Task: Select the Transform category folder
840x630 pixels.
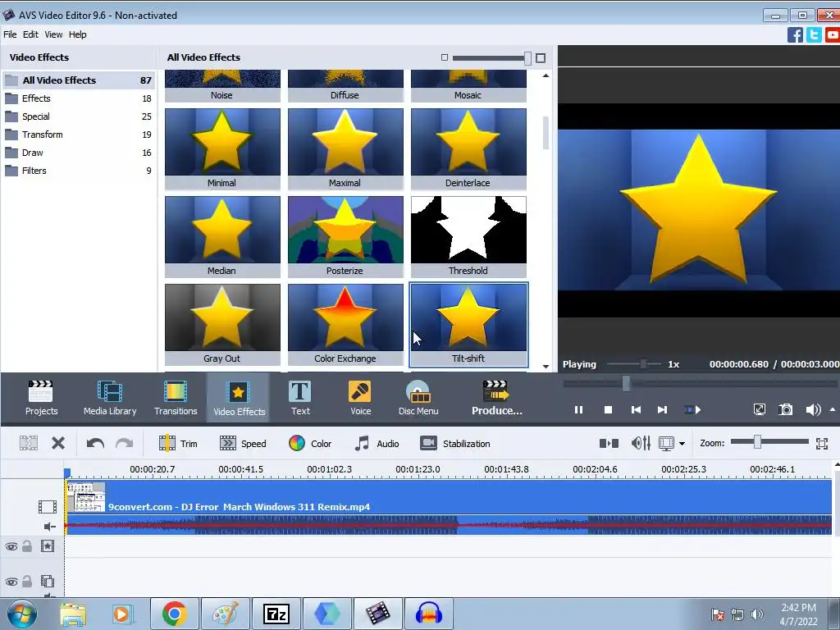Action: [x=78, y=135]
